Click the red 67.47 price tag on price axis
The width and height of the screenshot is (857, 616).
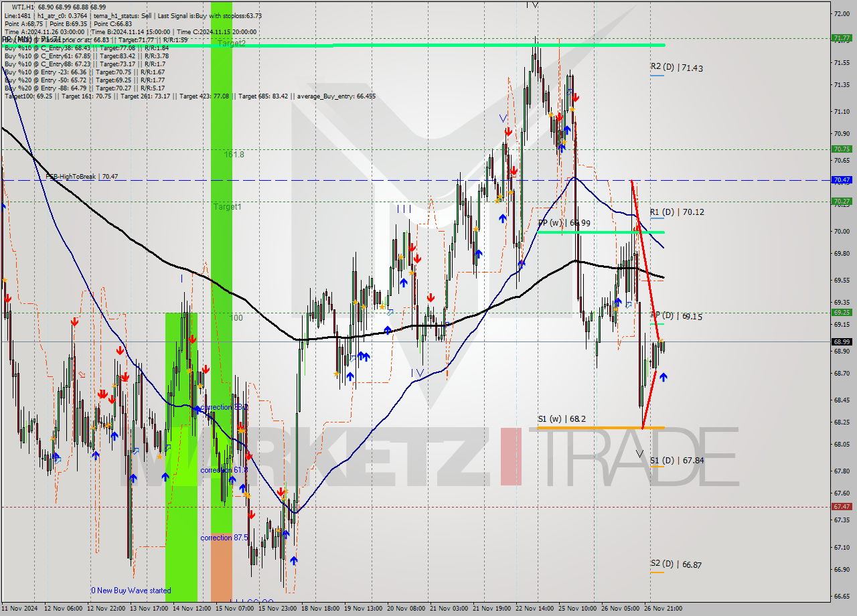842,507
